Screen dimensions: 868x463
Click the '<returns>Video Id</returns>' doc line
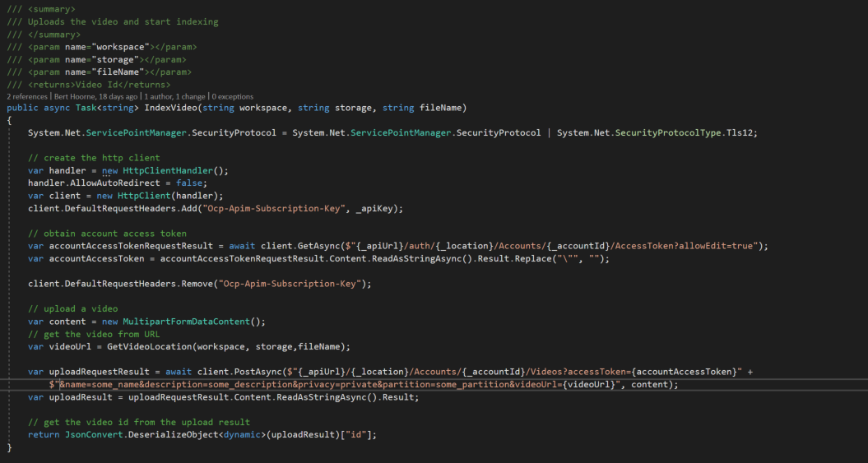coord(89,85)
